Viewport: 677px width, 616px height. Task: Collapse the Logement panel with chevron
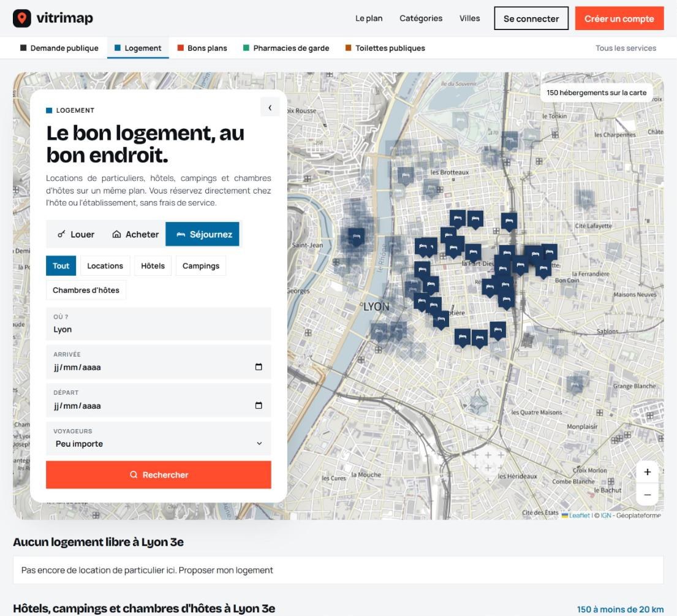[x=270, y=107]
